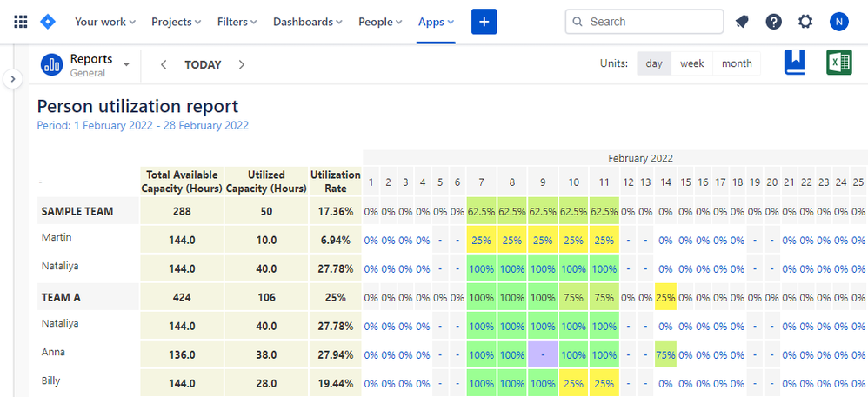Click the search magnifier icon
Image resolution: width=868 pixels, height=397 pixels.
[x=578, y=22]
